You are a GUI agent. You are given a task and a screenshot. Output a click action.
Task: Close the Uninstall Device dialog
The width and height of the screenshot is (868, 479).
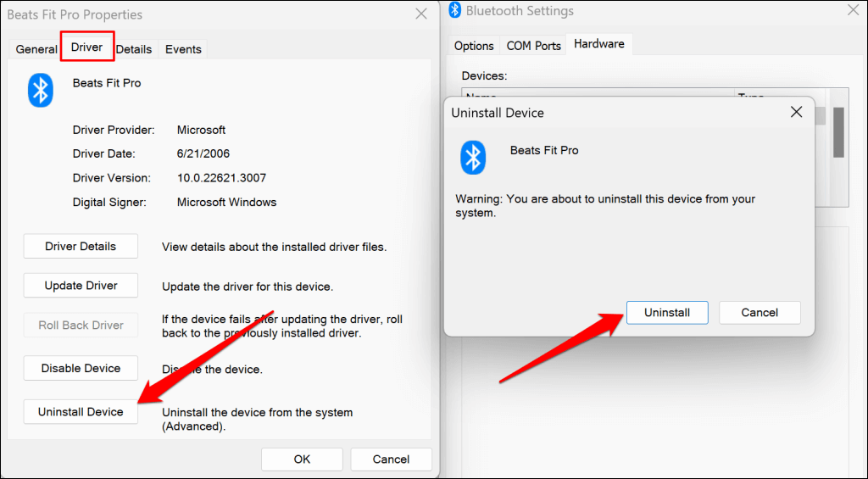coord(796,112)
